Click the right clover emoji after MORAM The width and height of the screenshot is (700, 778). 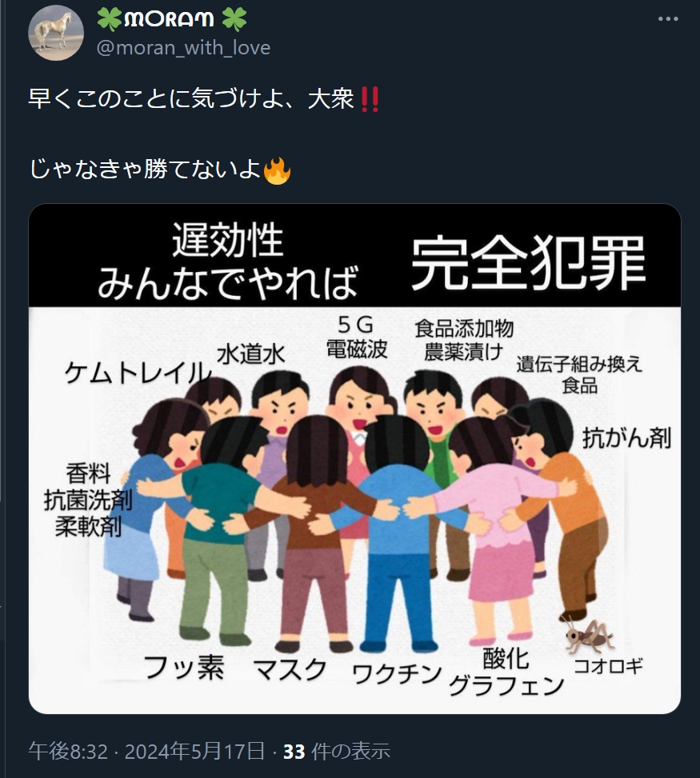click(x=234, y=19)
